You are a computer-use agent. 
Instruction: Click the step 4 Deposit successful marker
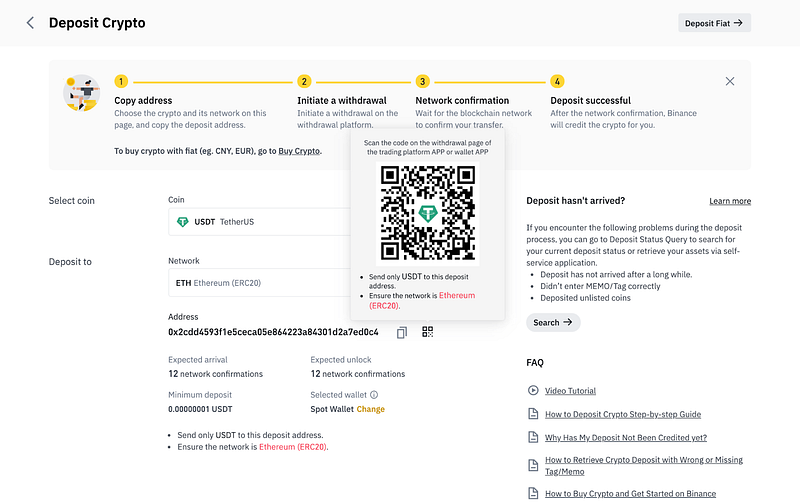[557, 82]
